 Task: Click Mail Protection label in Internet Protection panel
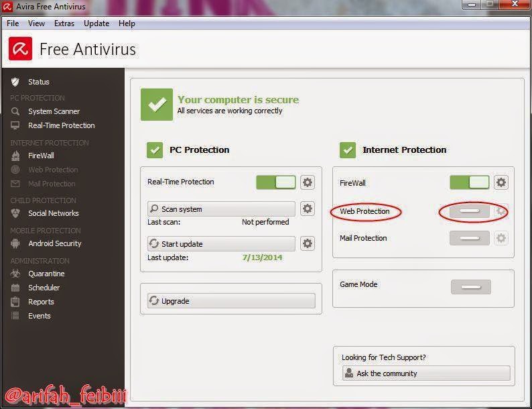tap(363, 238)
